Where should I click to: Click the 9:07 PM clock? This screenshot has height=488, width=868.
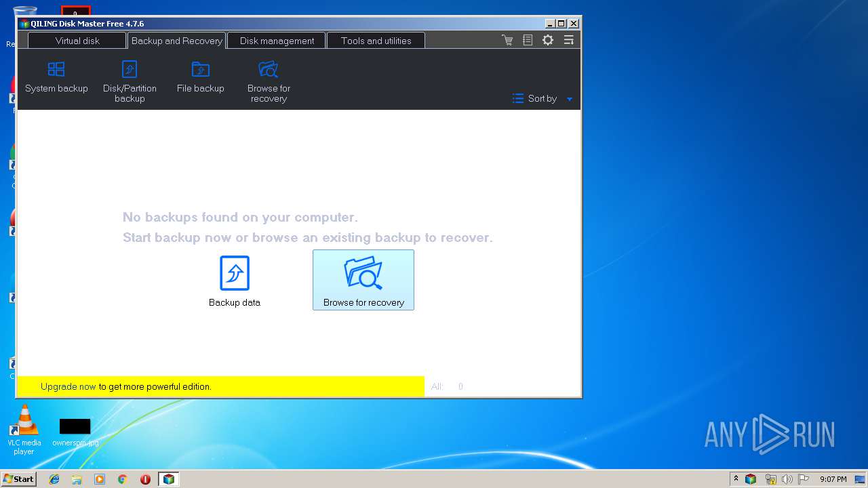pos(833,479)
